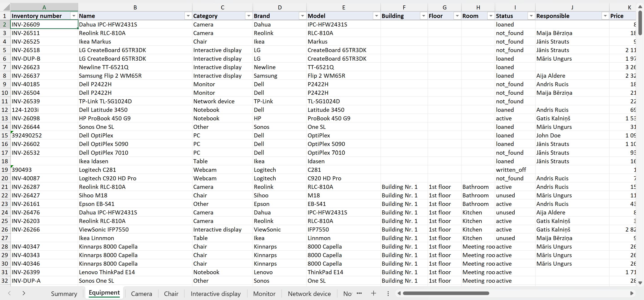Show hidden sheet tabs via ellipsis
Viewport: 644px width, 300px height.
tap(359, 293)
